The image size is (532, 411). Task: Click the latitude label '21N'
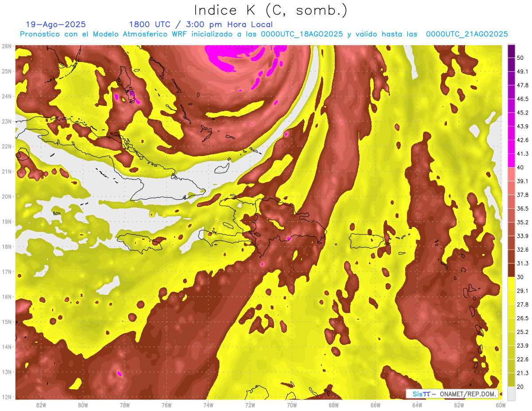[x=6, y=172]
